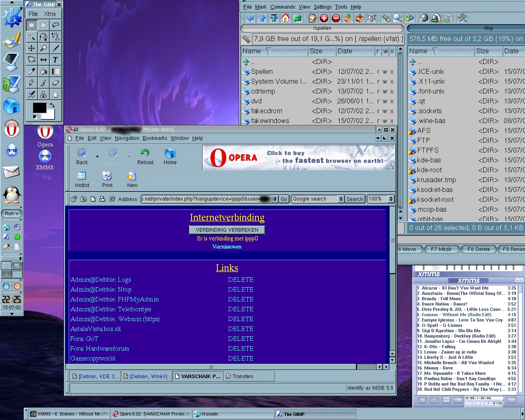Click Name column sort header in /tmp panel

click(x=441, y=51)
